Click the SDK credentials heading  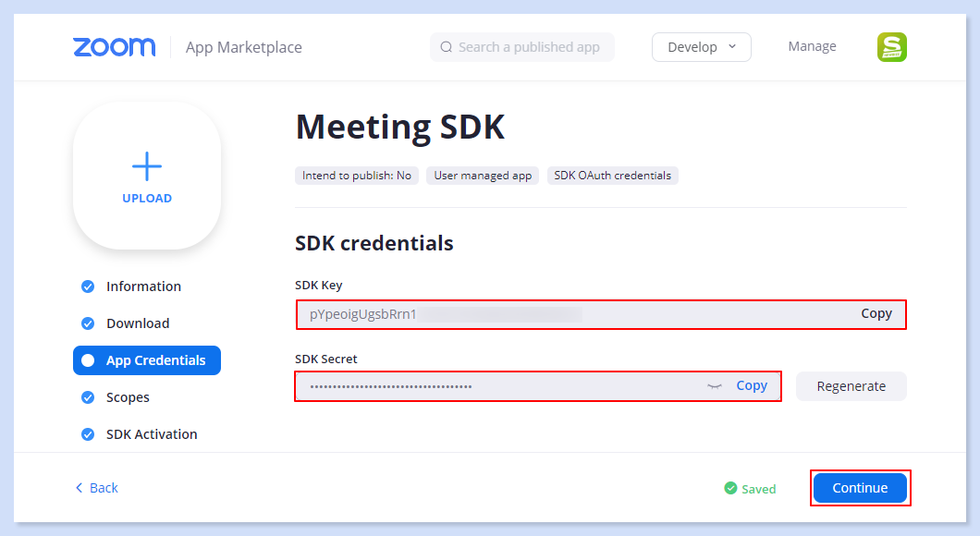coord(374,243)
